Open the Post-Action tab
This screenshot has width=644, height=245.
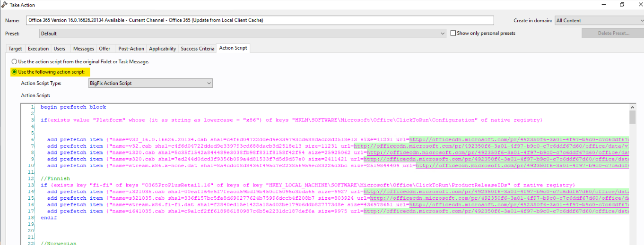click(131, 49)
